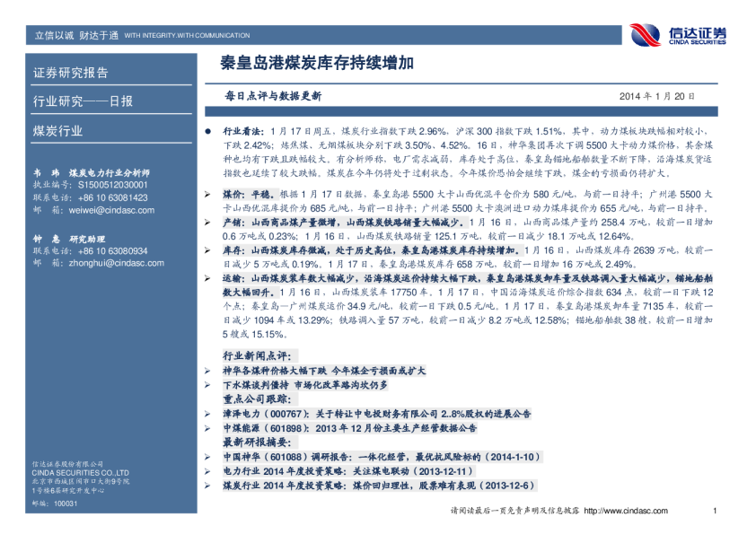
Task: Click the report title 秦皇岛港煤炭库存持续增加
Action: tap(317, 64)
